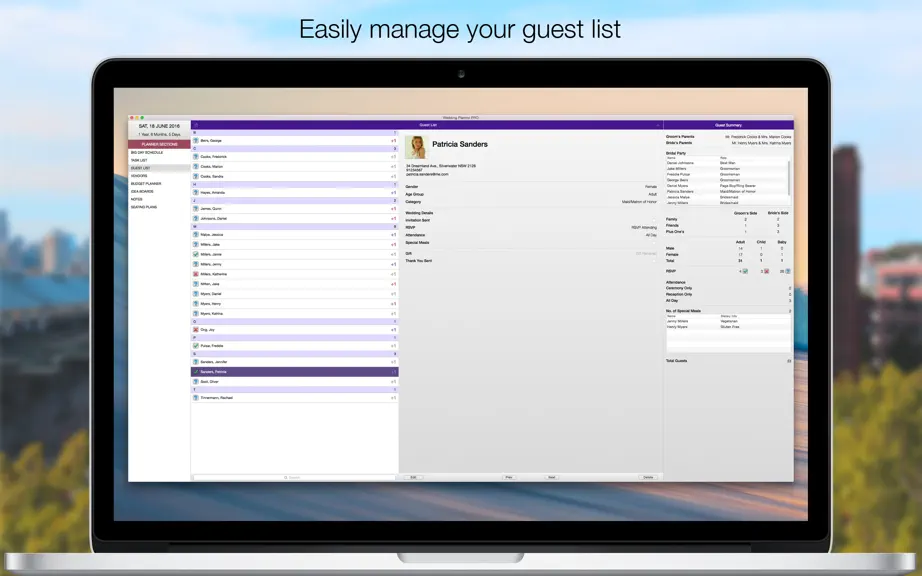Click the Next guest button
The image size is (922, 576).
point(552,477)
